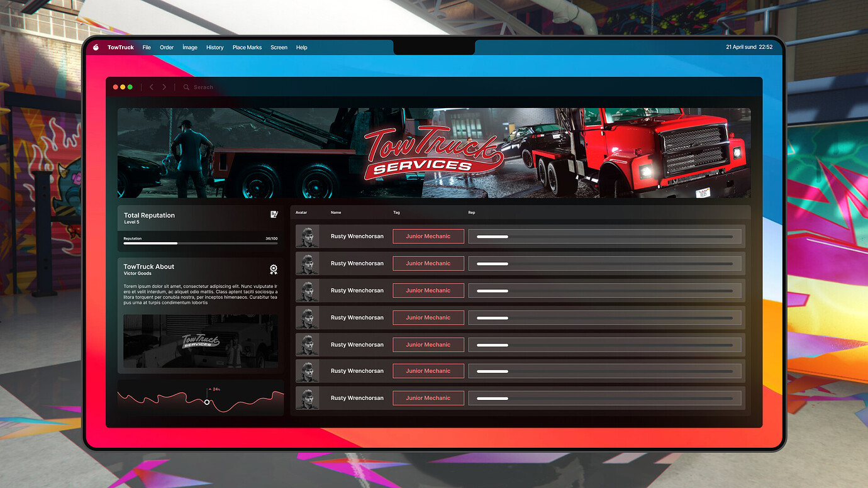Click the Apple logo in the menu bar
This screenshot has height=488, width=868.
coord(95,47)
